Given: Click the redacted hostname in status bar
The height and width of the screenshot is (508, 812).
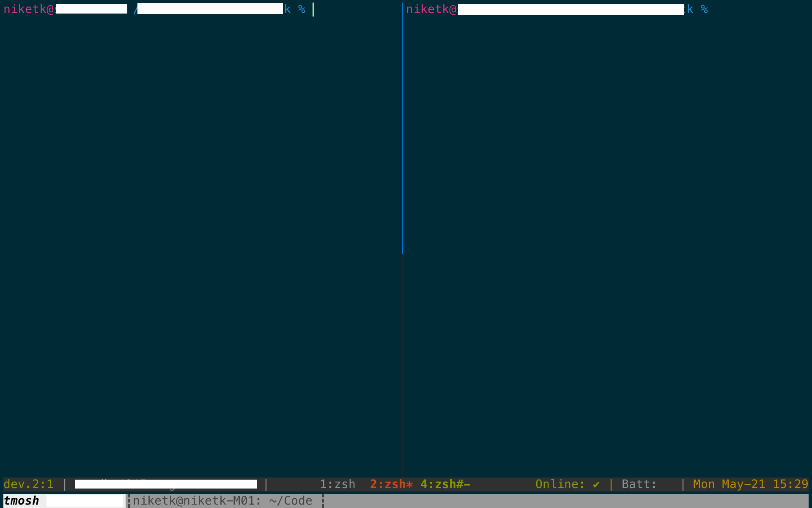Looking at the screenshot, I should (165, 484).
